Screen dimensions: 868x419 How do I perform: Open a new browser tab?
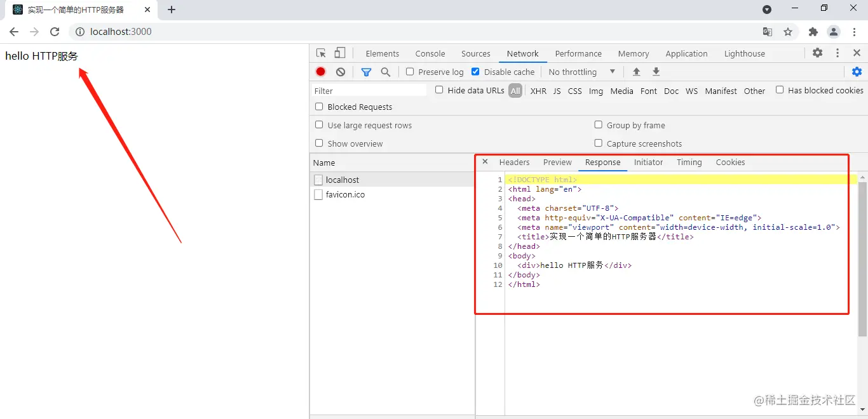pyautogui.click(x=172, y=10)
